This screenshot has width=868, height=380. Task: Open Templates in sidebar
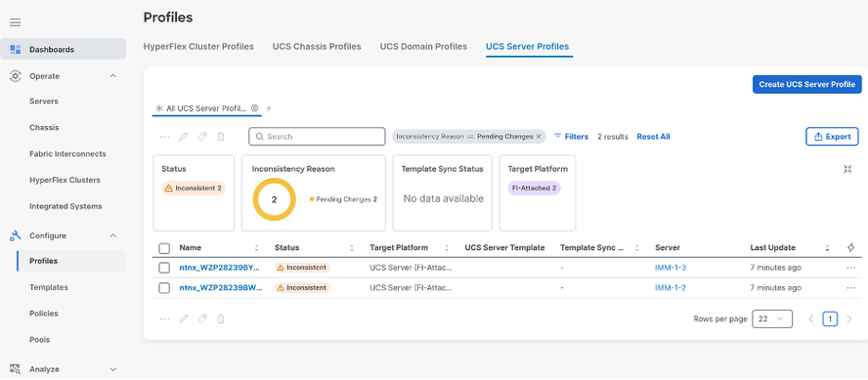[x=49, y=287]
